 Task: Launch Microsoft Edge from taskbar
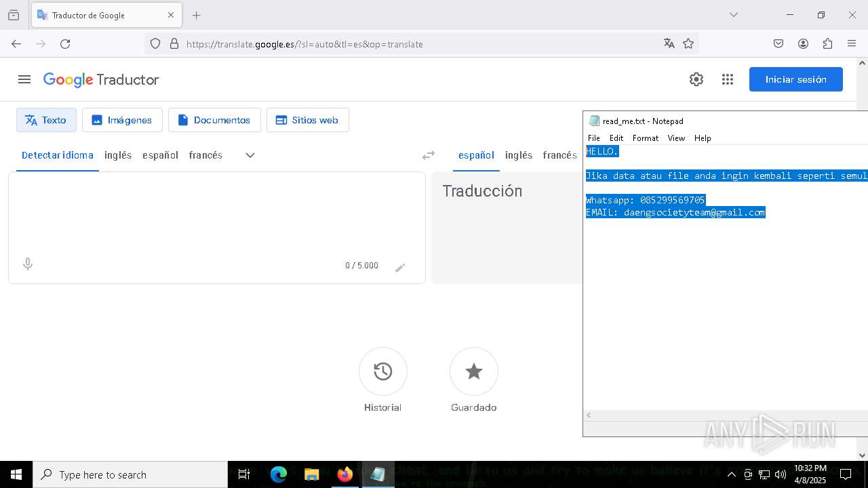point(279,474)
